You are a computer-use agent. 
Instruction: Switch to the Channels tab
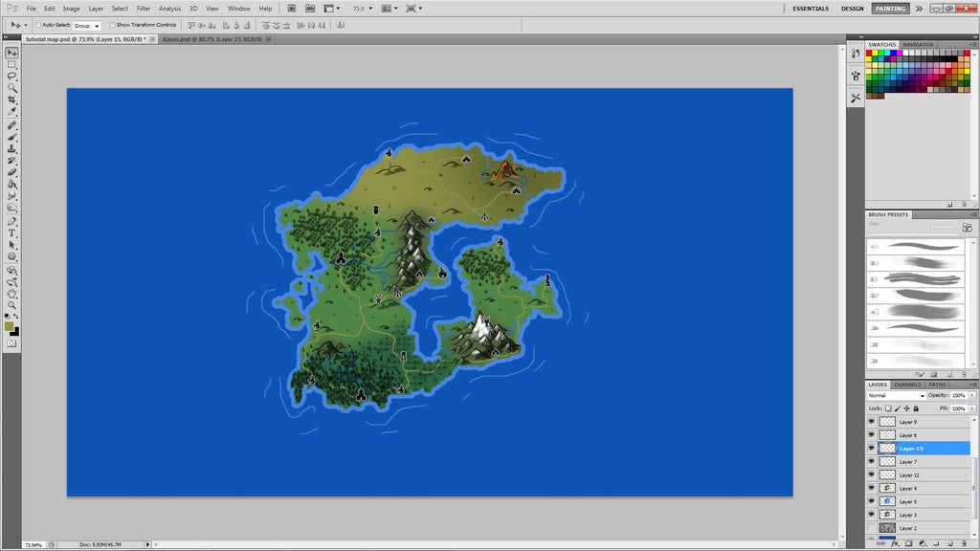click(907, 385)
